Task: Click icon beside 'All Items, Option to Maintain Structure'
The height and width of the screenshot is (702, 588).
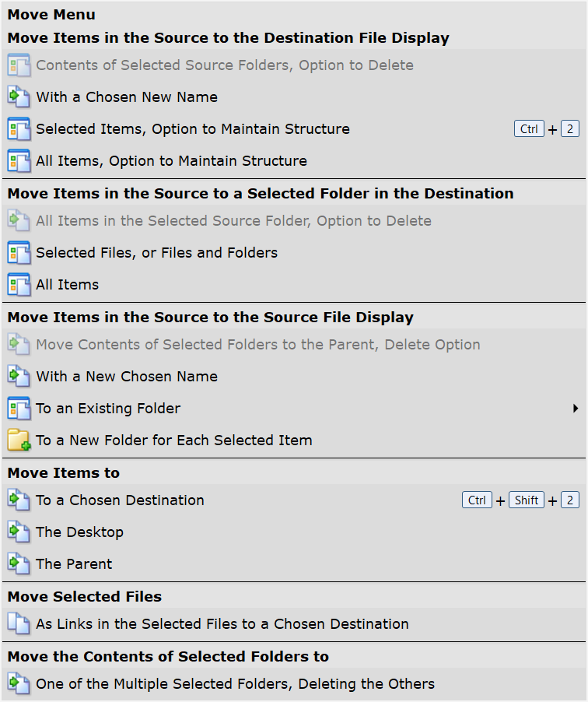Action: [x=18, y=161]
